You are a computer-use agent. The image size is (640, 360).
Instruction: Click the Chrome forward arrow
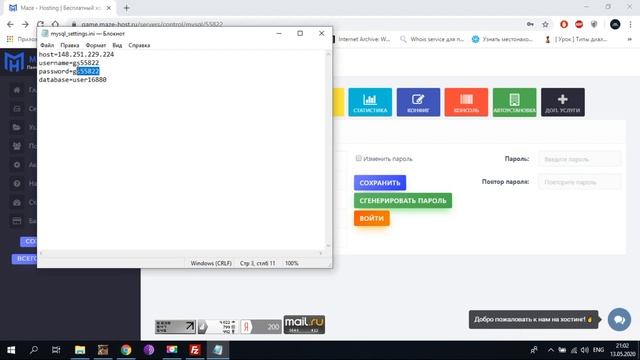tap(25, 24)
